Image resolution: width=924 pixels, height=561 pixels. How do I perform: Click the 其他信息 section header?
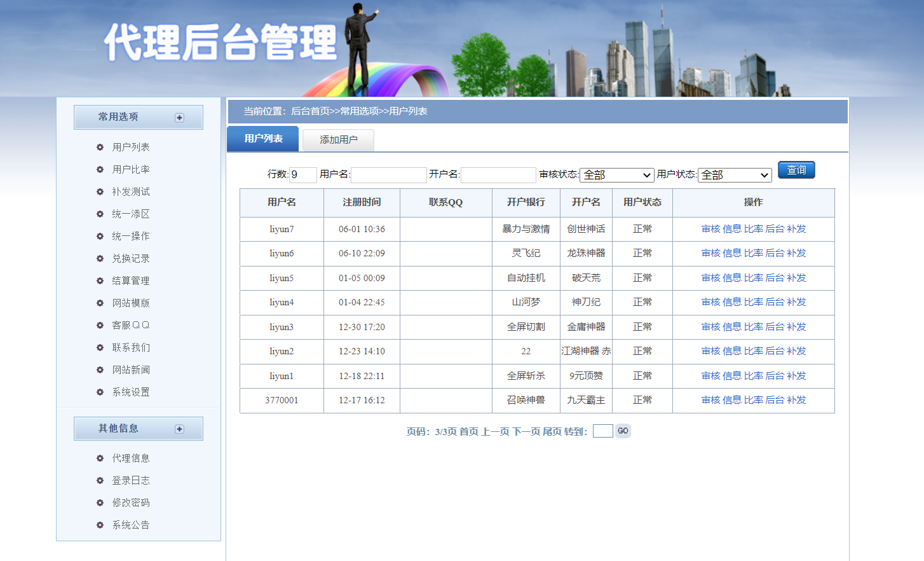click(139, 429)
